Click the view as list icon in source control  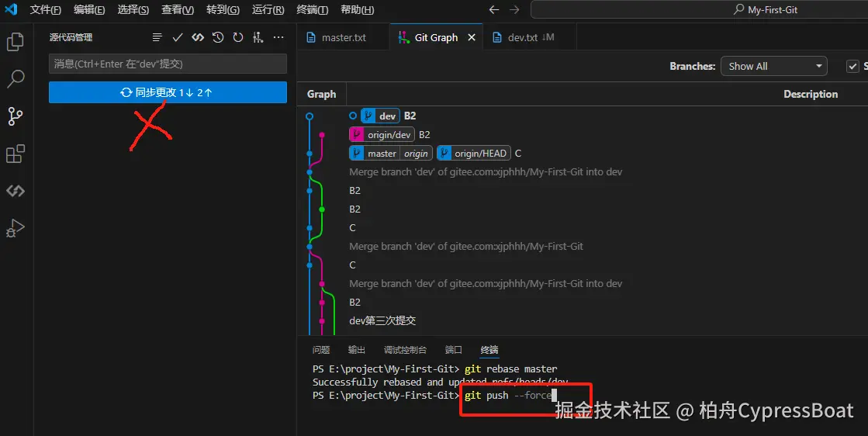point(157,37)
